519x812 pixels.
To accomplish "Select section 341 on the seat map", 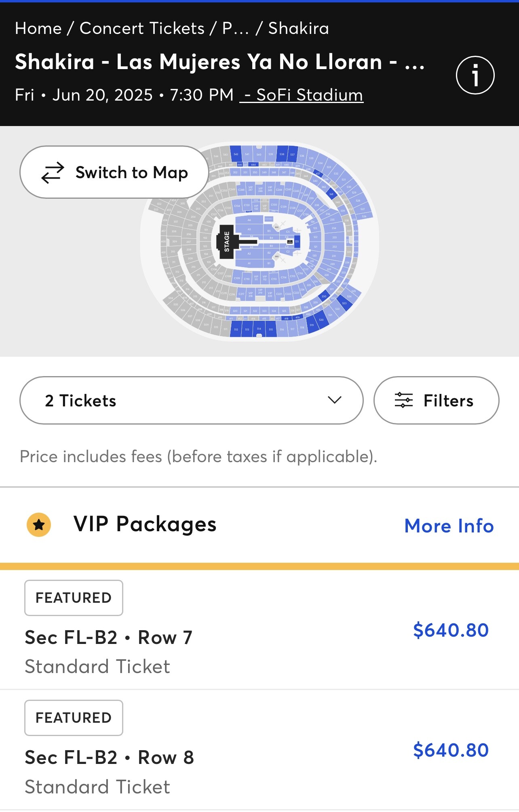I will click(331, 194).
